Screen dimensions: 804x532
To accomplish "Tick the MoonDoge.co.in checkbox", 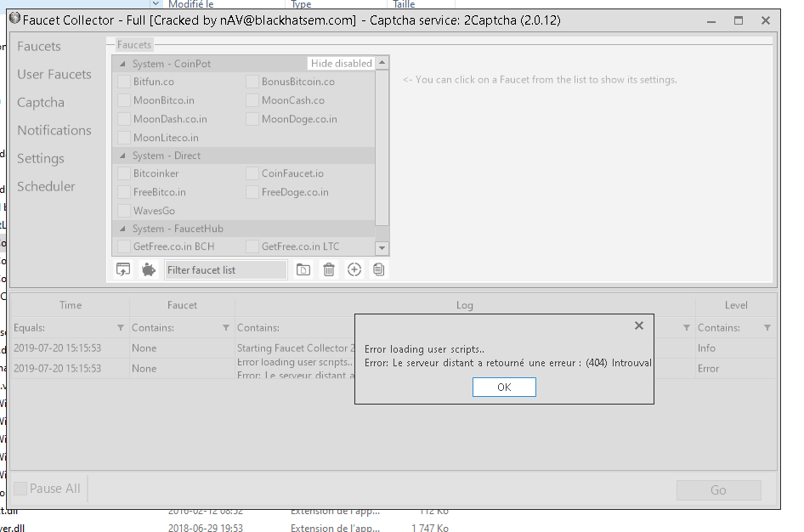I will click(252, 119).
